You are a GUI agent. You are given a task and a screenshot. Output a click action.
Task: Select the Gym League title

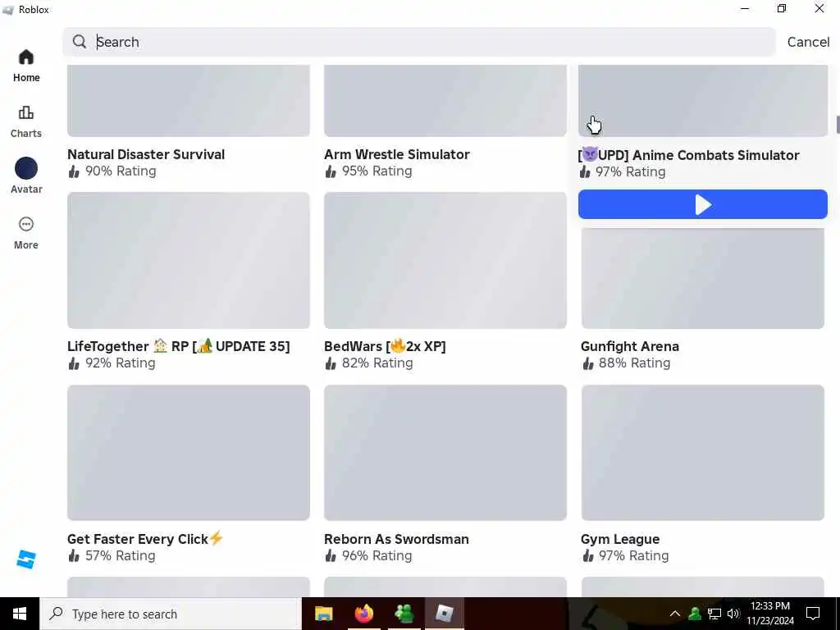tap(620, 539)
